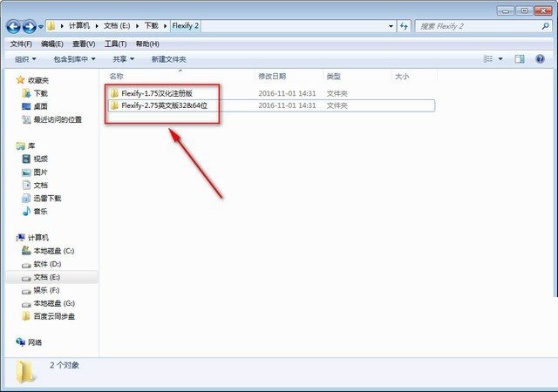
Task: Expand arrow after 文档 (E:) breadcrumb
Action: (x=137, y=26)
